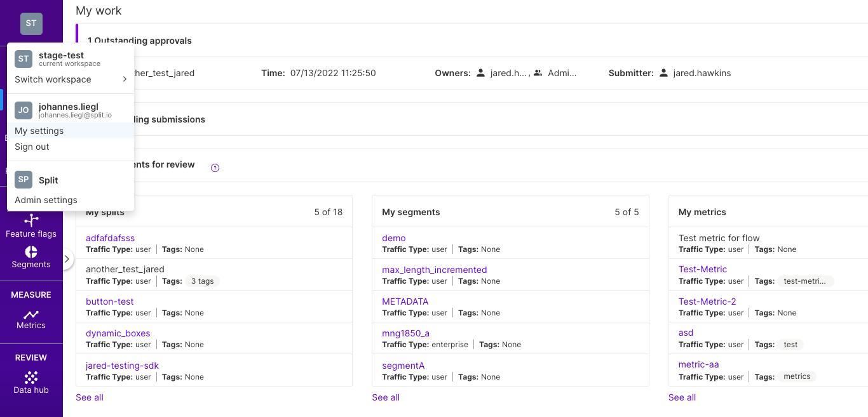The width and height of the screenshot is (868, 417).
Task: Open Admin settings in the menu
Action: [71, 200]
